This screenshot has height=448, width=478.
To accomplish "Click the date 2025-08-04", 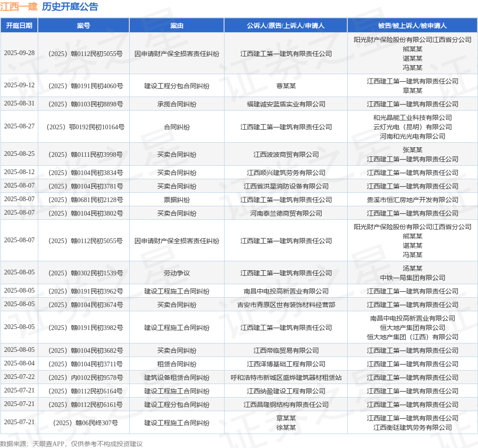I will click(19, 364).
